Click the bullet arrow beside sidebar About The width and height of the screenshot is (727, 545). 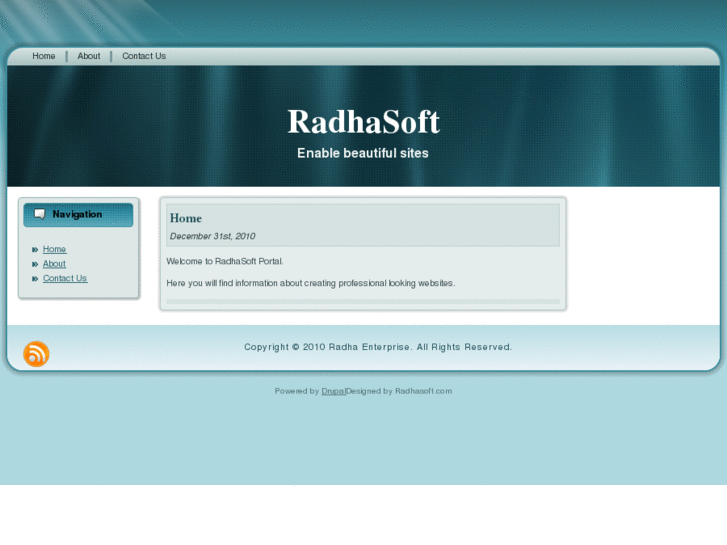(35, 264)
